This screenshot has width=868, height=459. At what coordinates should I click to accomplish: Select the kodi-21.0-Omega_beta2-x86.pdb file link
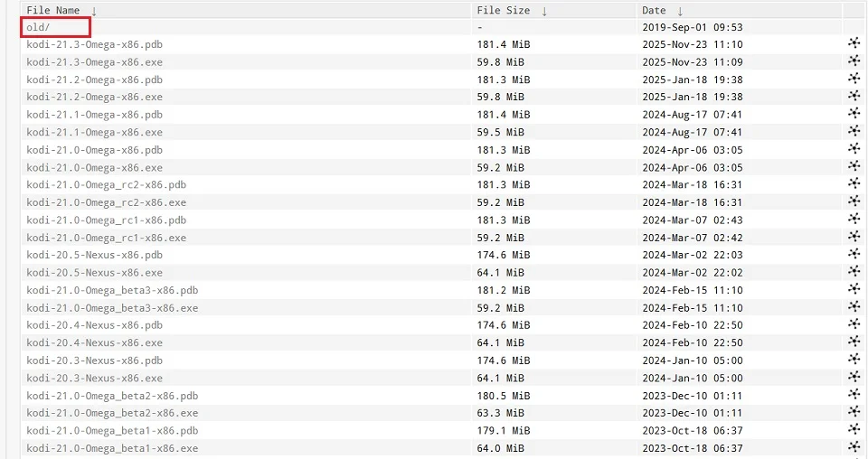[x=111, y=396]
